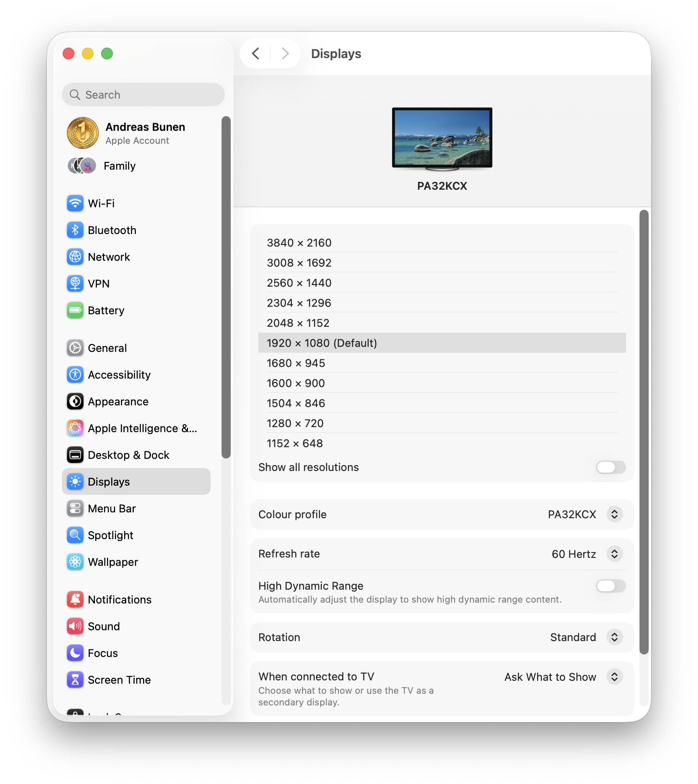The height and width of the screenshot is (784, 698).
Task: Change the Refresh rate dropdown
Action: [614, 554]
